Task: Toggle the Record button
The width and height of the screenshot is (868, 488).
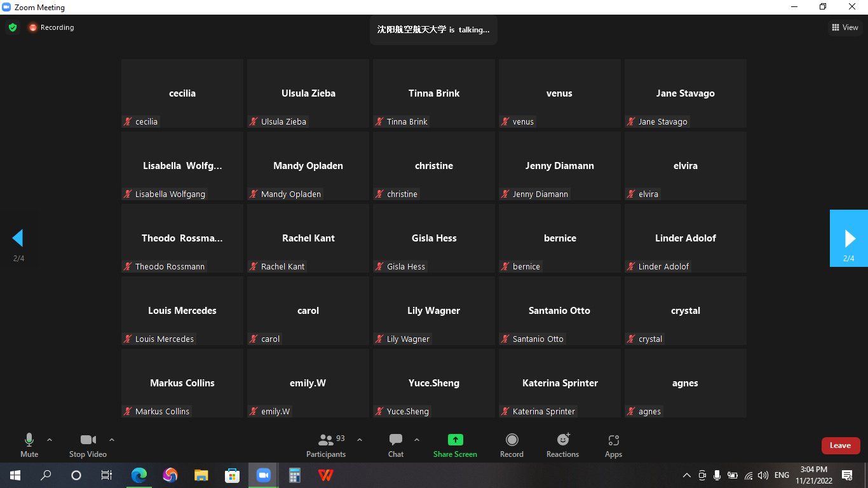Action: (512, 445)
